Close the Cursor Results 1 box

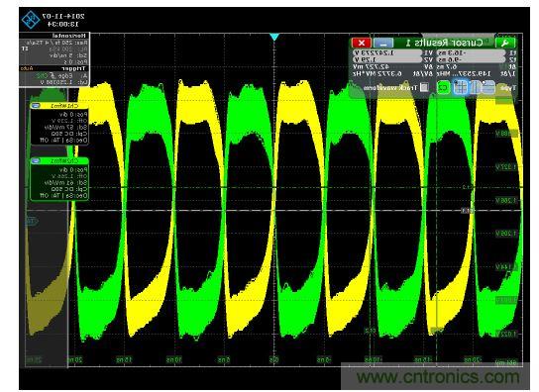coord(362,43)
